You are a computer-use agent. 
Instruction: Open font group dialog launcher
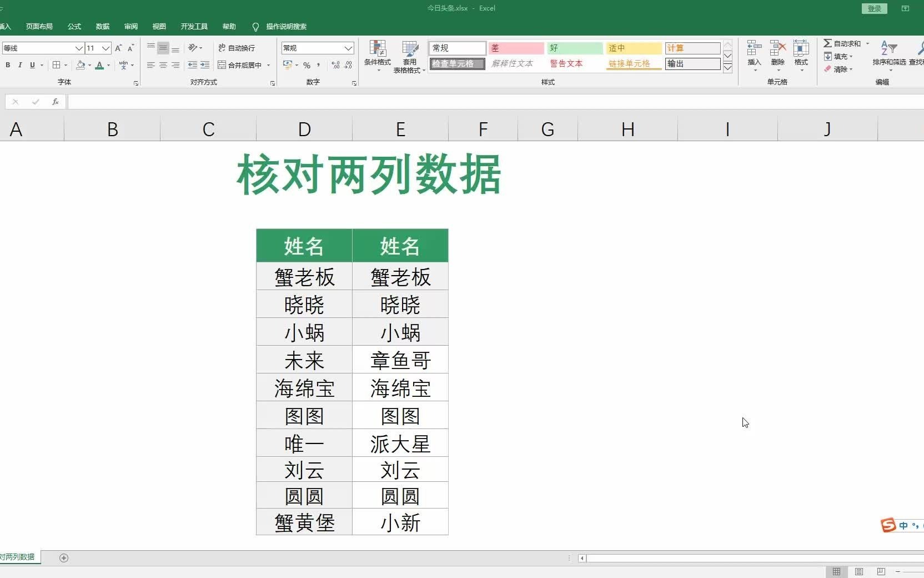[x=136, y=83]
